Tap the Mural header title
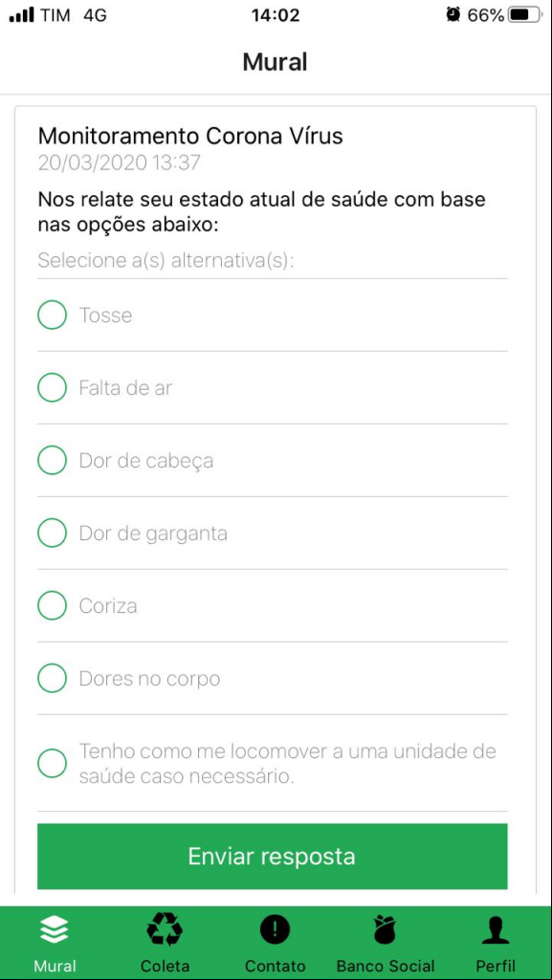The width and height of the screenshot is (552, 980). (276, 62)
